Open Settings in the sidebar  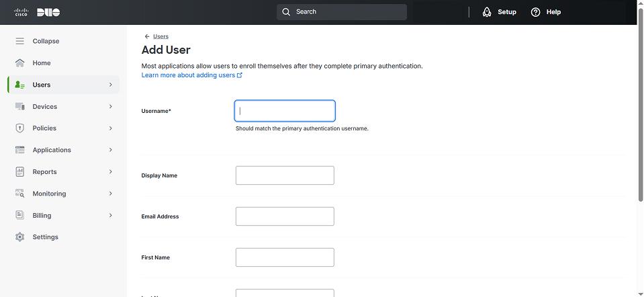pos(45,237)
